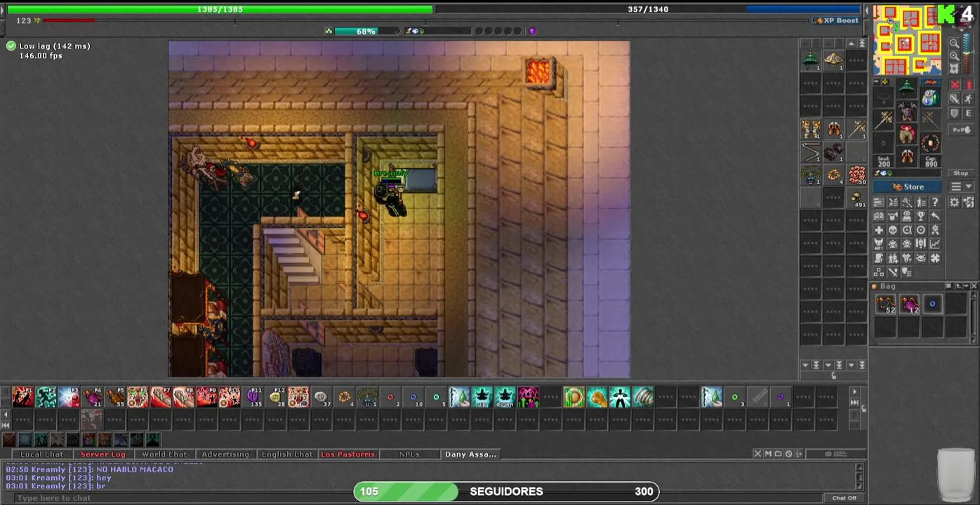Use the purple ring hotkey with count 1
Viewport: 980px width, 505px height.
(781, 397)
